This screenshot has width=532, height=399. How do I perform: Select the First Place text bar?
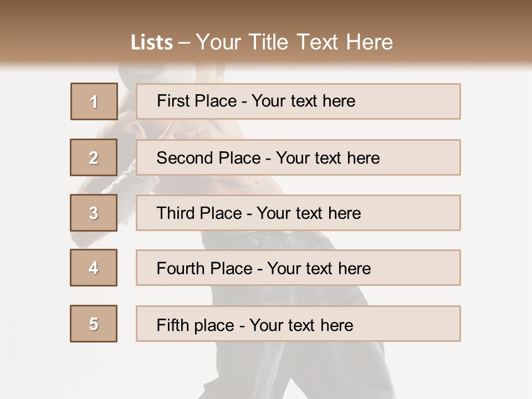point(298,101)
